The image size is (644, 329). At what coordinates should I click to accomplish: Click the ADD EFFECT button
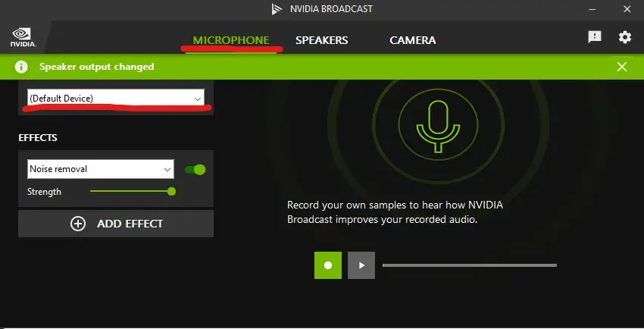[116, 224]
